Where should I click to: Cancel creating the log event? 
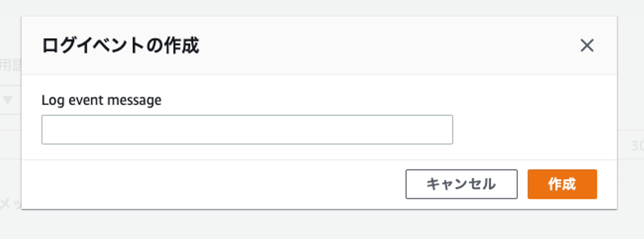tap(461, 184)
